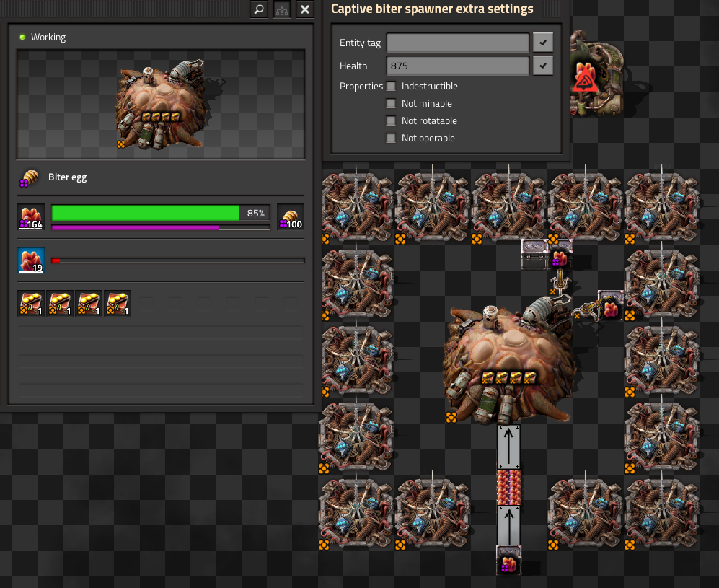Click the bioflux input slot showing 164
Screen dimensions: 719x588
[x=31, y=217]
